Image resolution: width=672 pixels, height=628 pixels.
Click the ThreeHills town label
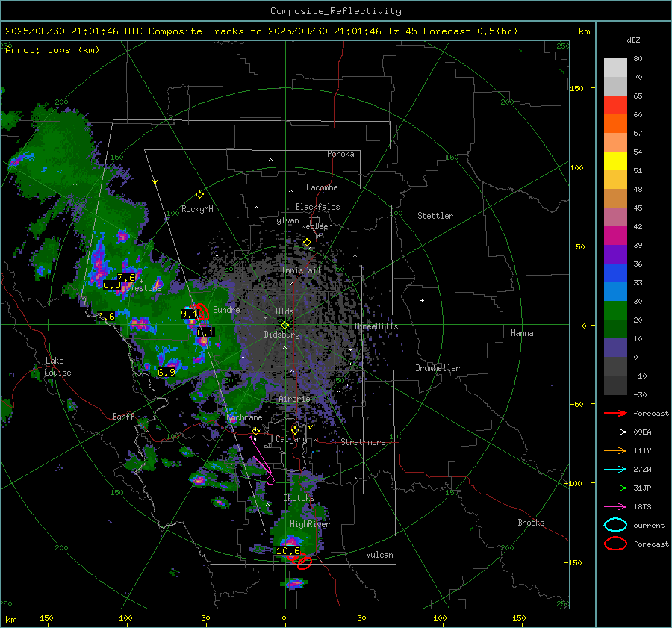(x=376, y=326)
